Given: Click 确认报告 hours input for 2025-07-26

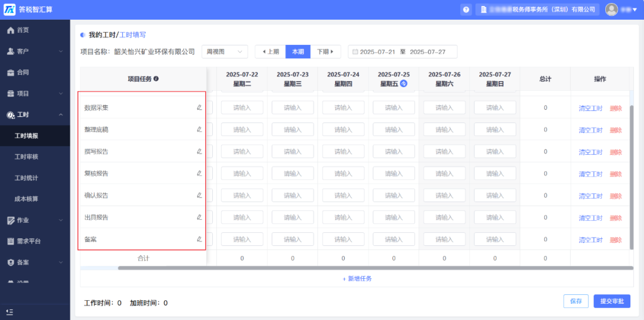Looking at the screenshot, I should coord(444,195).
